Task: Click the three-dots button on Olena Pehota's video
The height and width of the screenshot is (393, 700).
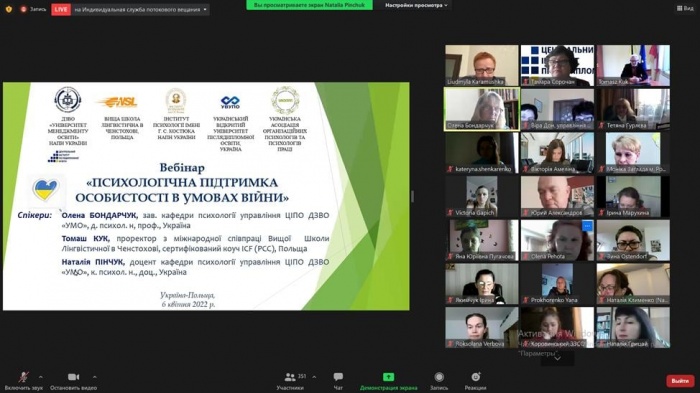Action: [x=587, y=226]
